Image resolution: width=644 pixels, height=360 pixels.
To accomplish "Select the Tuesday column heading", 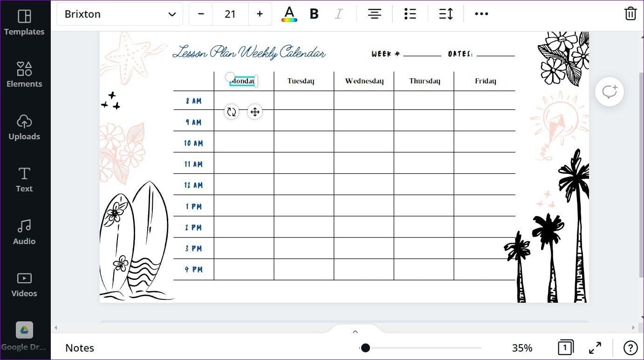I will pos(301,81).
